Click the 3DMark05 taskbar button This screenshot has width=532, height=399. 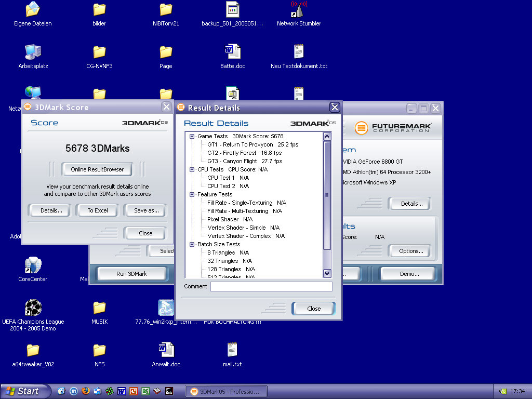pyautogui.click(x=226, y=391)
